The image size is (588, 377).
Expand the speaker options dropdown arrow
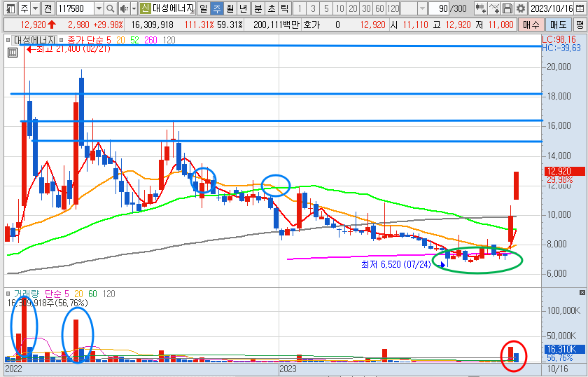tap(134, 8)
